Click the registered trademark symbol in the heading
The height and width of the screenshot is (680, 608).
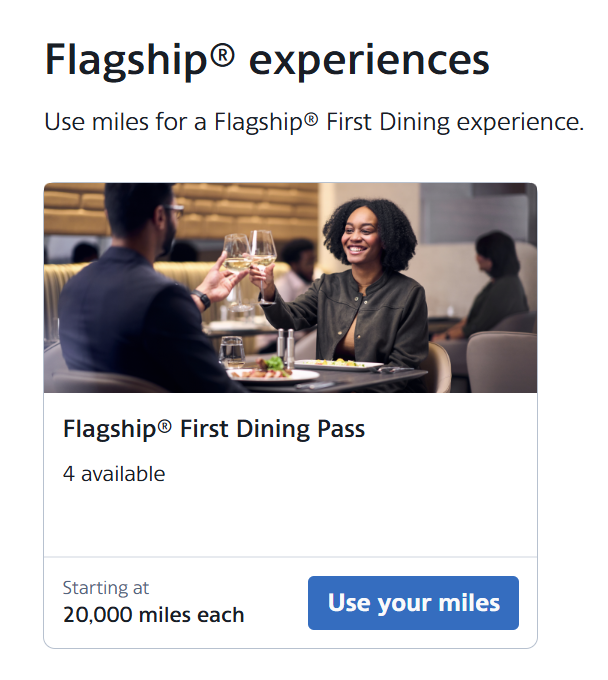(x=224, y=56)
